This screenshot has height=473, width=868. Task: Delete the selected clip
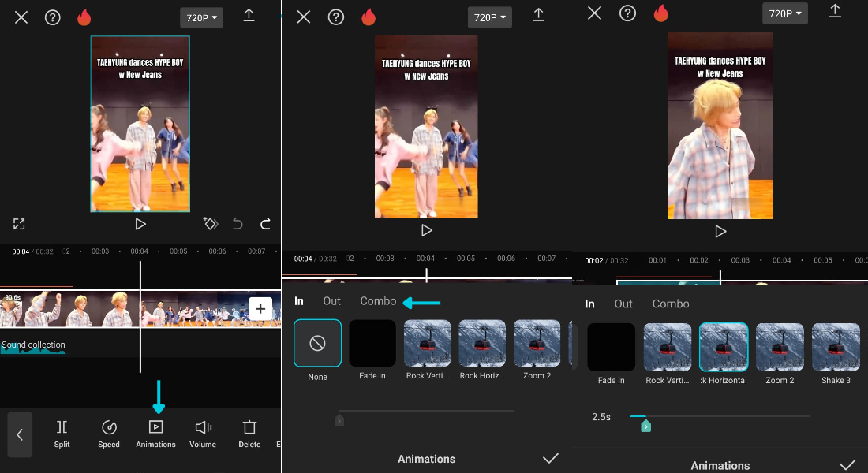pyautogui.click(x=249, y=434)
